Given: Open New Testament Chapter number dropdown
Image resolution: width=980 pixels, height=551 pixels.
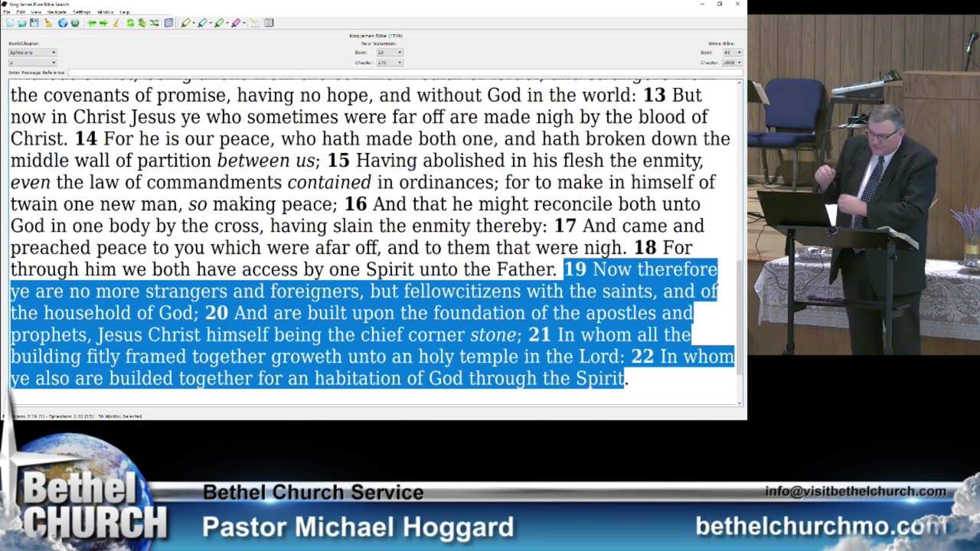Looking at the screenshot, I should click(389, 63).
